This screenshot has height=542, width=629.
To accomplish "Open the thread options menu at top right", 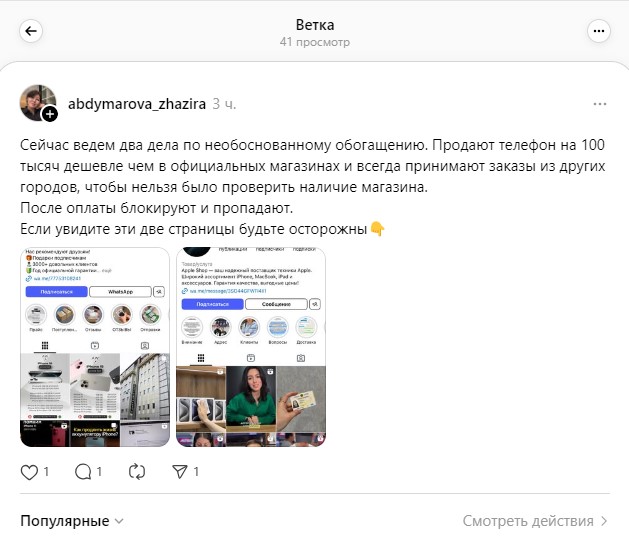I will [x=599, y=31].
